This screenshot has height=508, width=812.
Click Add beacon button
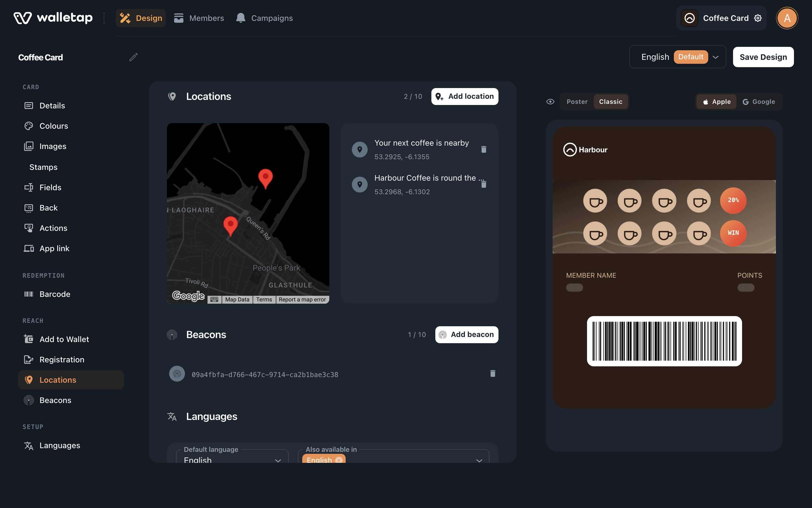[467, 335]
